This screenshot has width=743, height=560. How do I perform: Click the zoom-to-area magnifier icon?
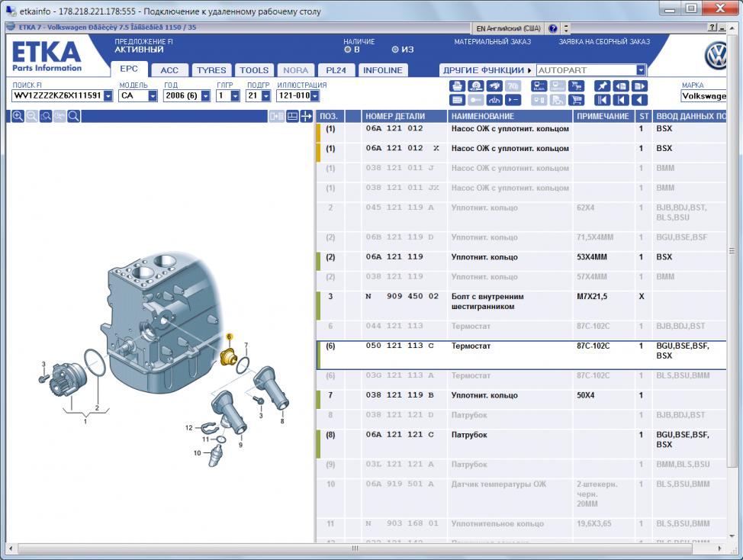tap(46, 116)
